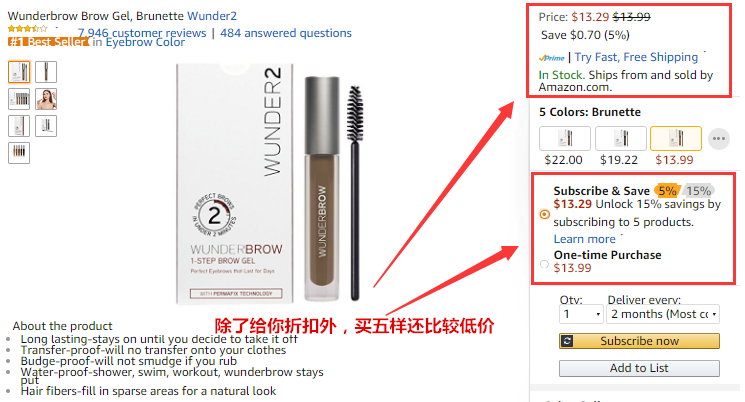Open the woman model photo thumbnail
745x402 pixels.
tap(46, 99)
